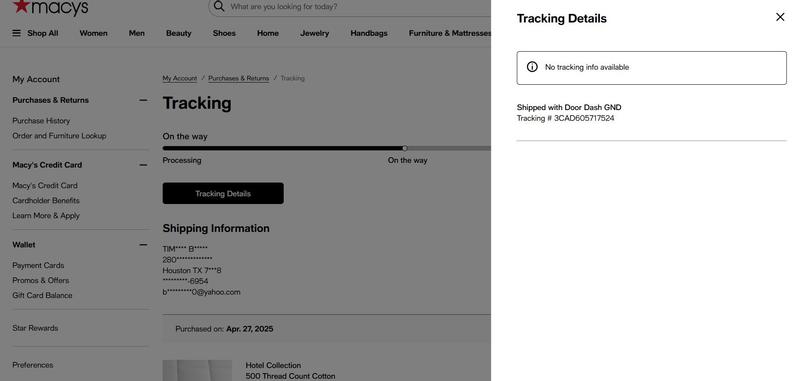Click the search magnifier icon
The image size is (800, 381).
tap(219, 6)
